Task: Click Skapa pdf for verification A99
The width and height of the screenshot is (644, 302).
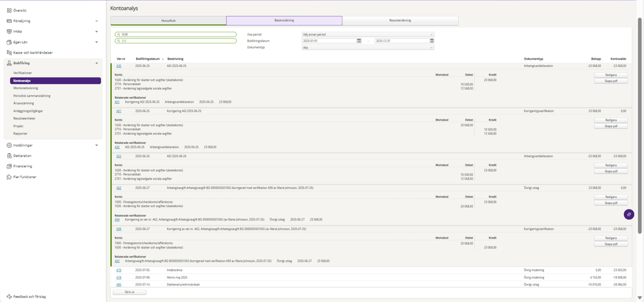Action: point(610,244)
